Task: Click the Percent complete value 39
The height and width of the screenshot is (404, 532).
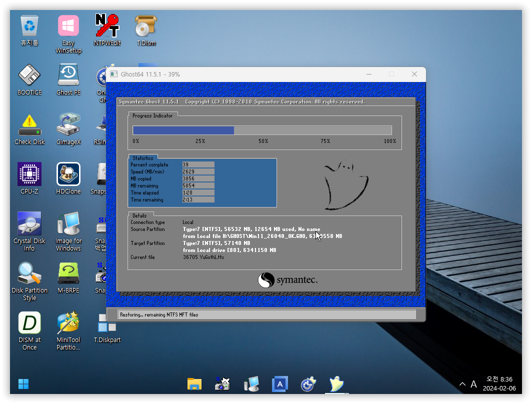Action: point(198,164)
